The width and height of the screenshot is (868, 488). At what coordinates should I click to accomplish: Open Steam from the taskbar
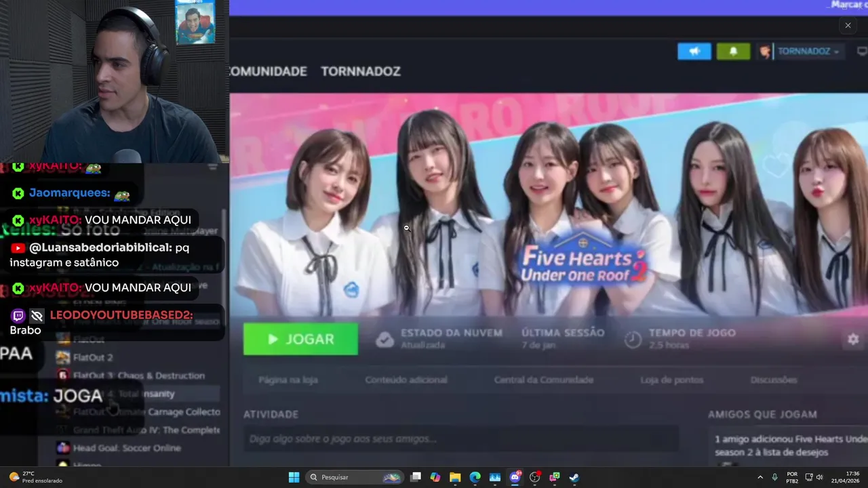(574, 477)
